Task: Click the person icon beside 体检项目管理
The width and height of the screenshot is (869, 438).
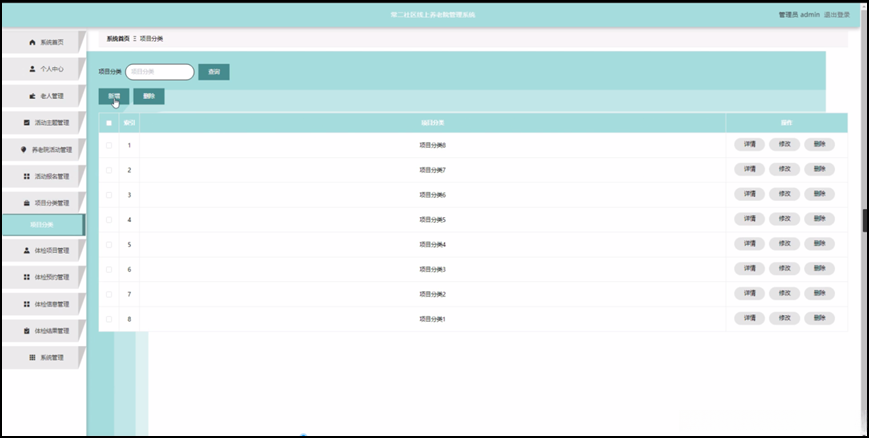Action: click(27, 251)
